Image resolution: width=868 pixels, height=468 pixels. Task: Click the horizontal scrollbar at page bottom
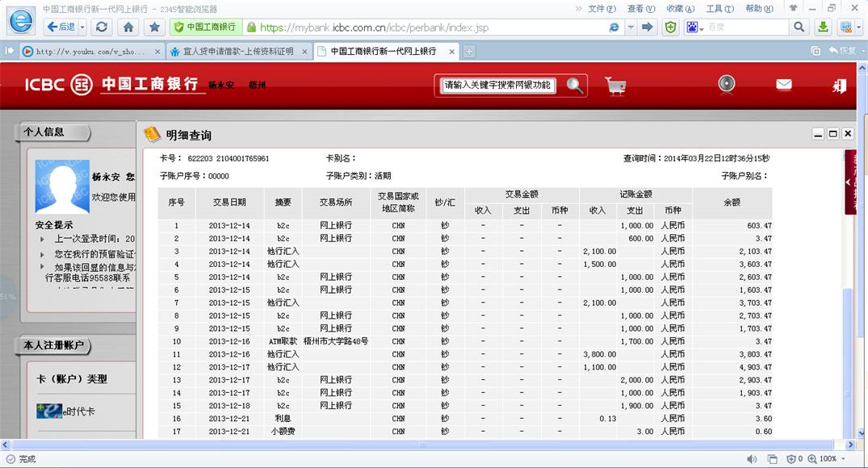(x=420, y=445)
